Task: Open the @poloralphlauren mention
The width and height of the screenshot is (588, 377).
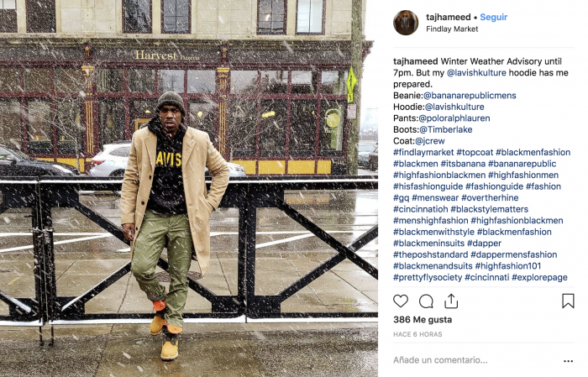Action: coord(454,118)
